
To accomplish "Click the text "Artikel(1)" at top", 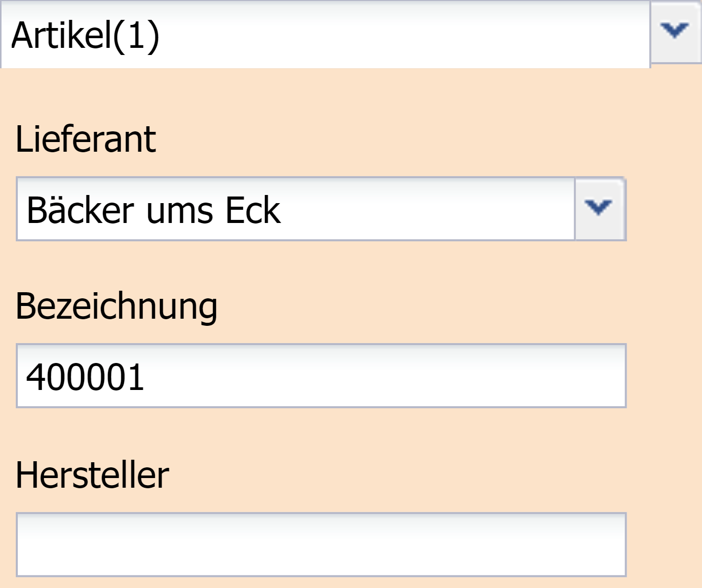I will tap(86, 36).
